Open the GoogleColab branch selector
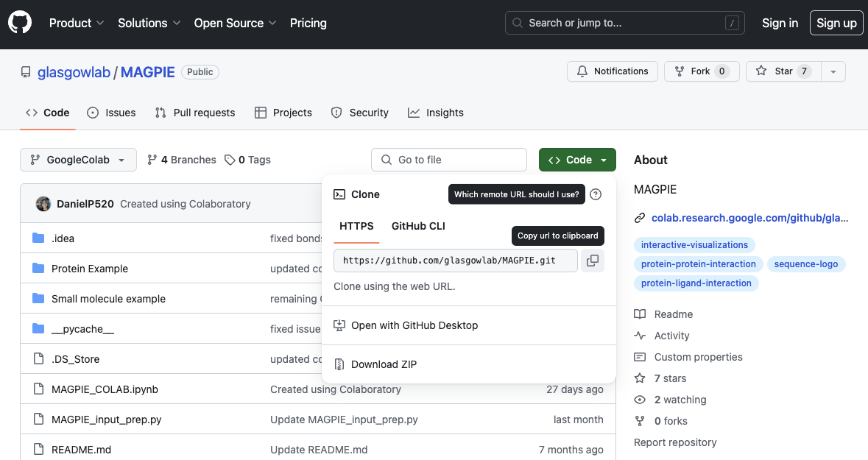 pos(78,160)
